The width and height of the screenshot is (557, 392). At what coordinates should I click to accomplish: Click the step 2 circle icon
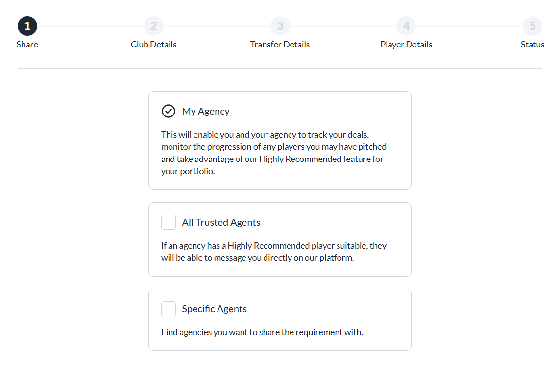pos(153,26)
